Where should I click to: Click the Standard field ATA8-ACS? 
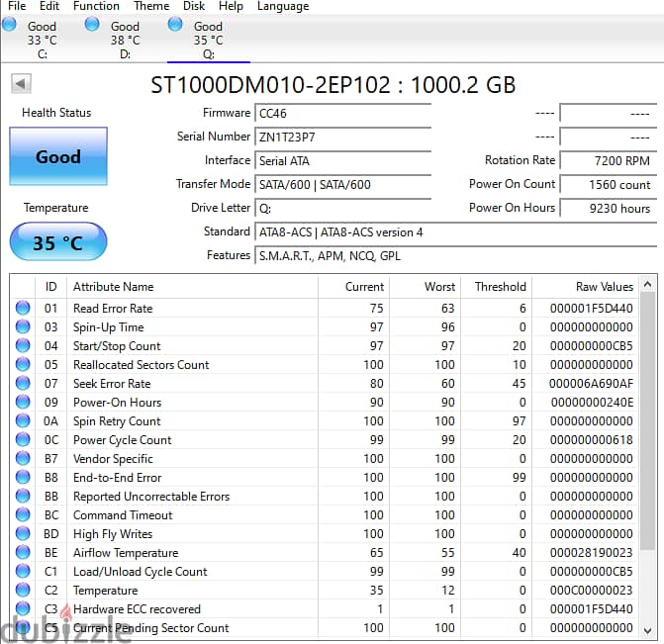click(x=455, y=232)
